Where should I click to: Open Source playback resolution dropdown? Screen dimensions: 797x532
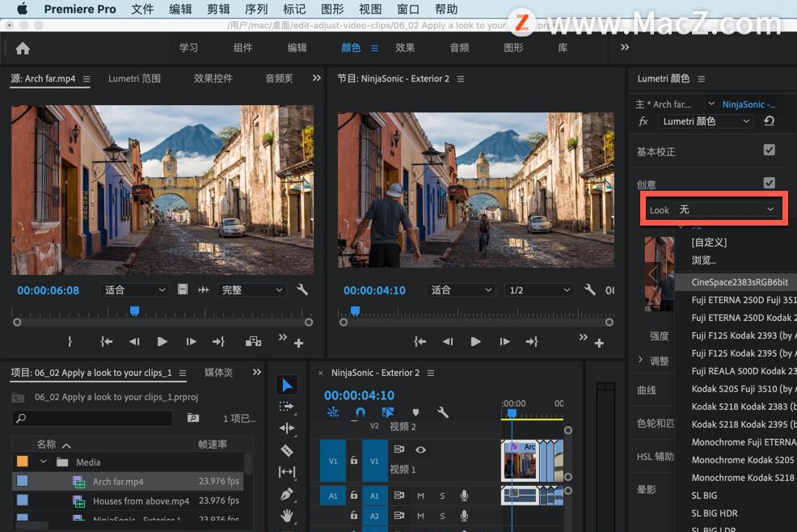[x=251, y=290]
